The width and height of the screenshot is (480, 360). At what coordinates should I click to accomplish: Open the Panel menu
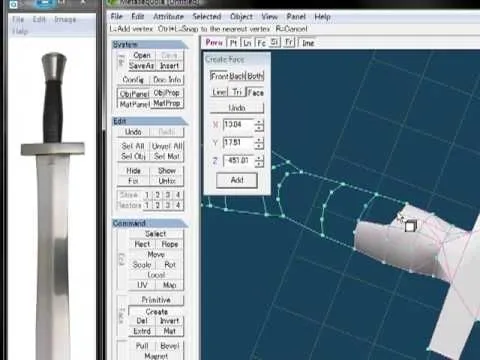pyautogui.click(x=296, y=16)
